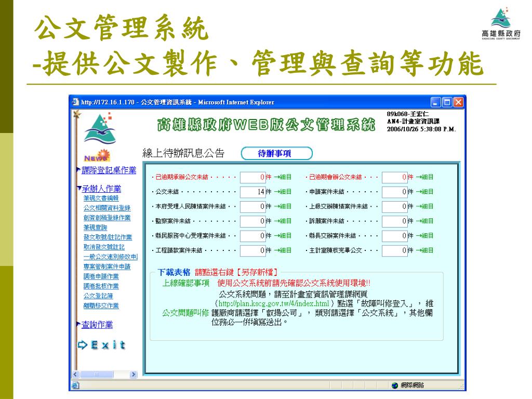532x399 pixels.
Task: Maximize the Internet Explorer window
Action: coord(447,102)
